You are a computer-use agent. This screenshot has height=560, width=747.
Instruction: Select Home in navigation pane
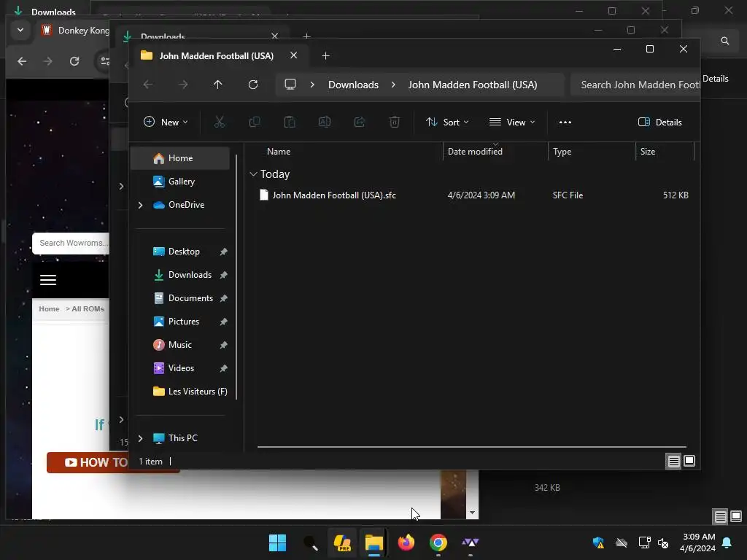click(180, 158)
